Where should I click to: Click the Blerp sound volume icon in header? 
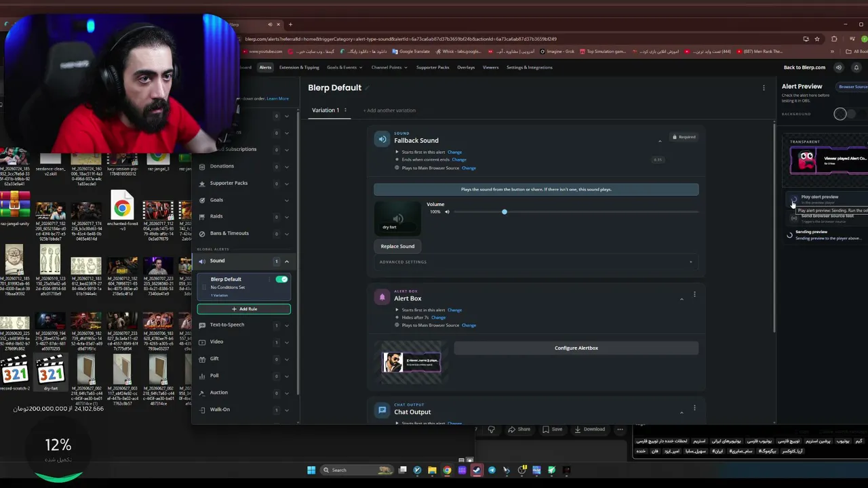pyautogui.click(x=839, y=68)
